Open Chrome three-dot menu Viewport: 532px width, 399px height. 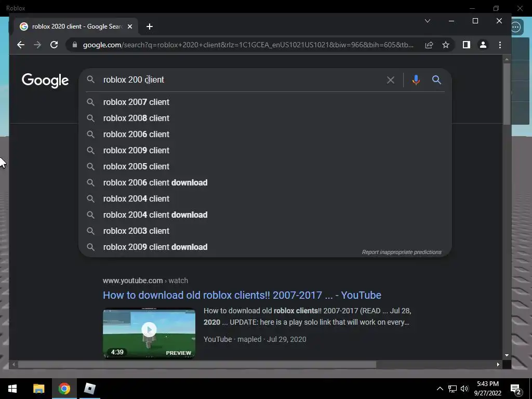[x=500, y=45]
